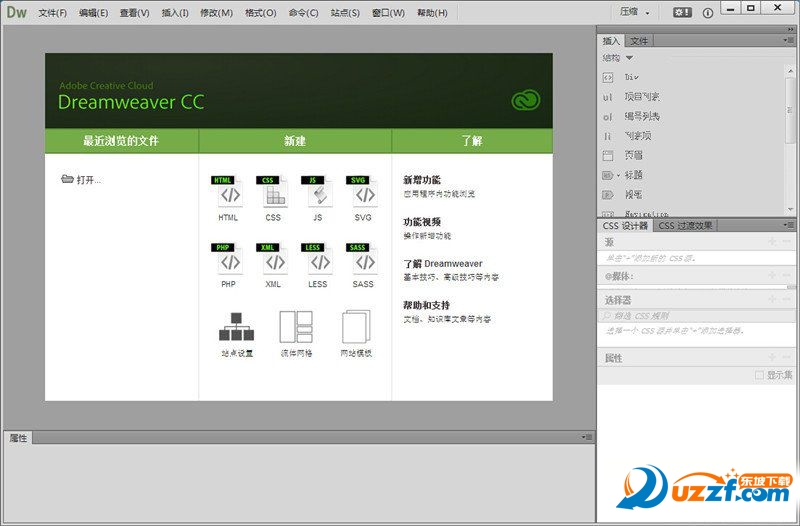Add a CSS source with the 源 plus button
Image resolution: width=800 pixels, height=526 pixels.
click(x=772, y=242)
